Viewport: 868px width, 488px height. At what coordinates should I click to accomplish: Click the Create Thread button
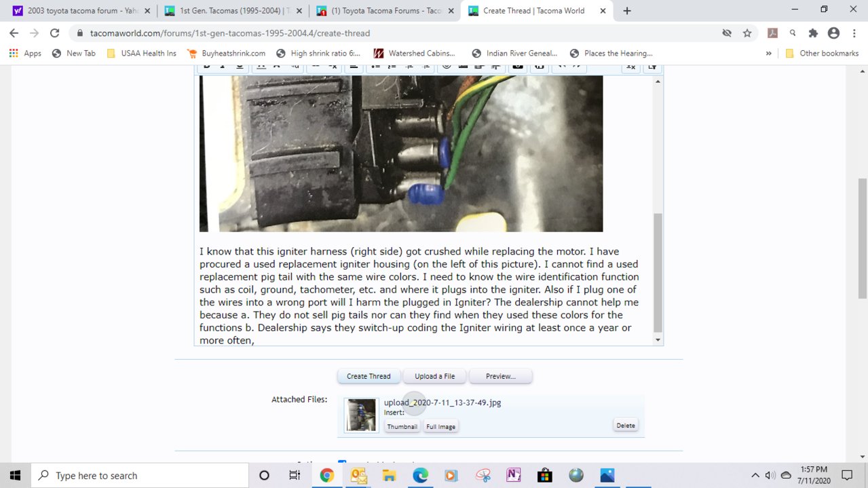tap(369, 376)
